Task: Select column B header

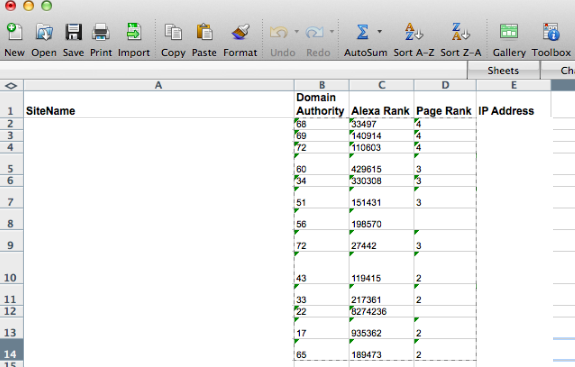Action: 322,85
